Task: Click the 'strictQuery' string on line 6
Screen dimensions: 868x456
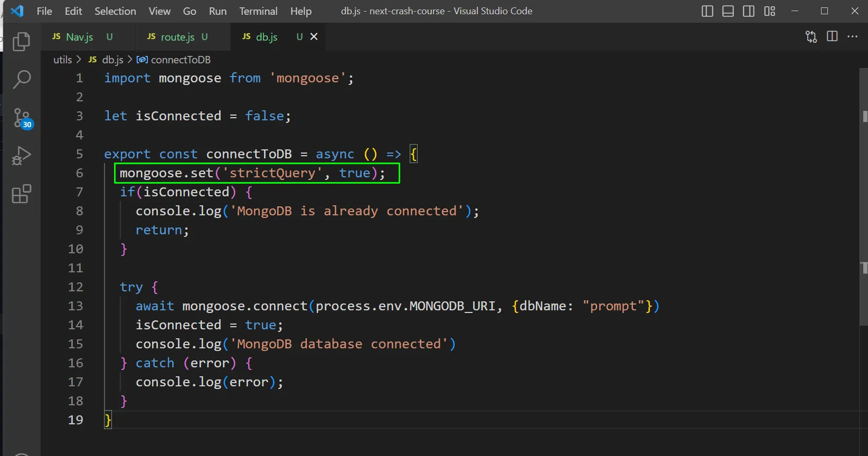Action: click(x=272, y=173)
